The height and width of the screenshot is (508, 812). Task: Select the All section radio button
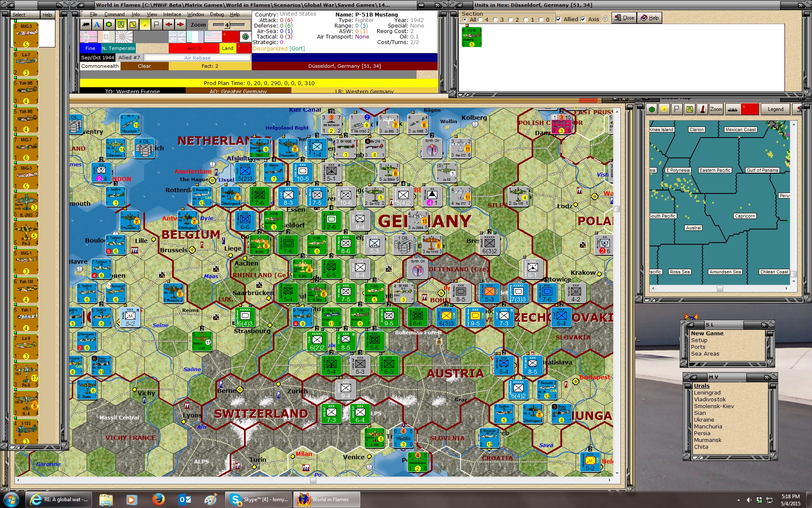coord(465,20)
